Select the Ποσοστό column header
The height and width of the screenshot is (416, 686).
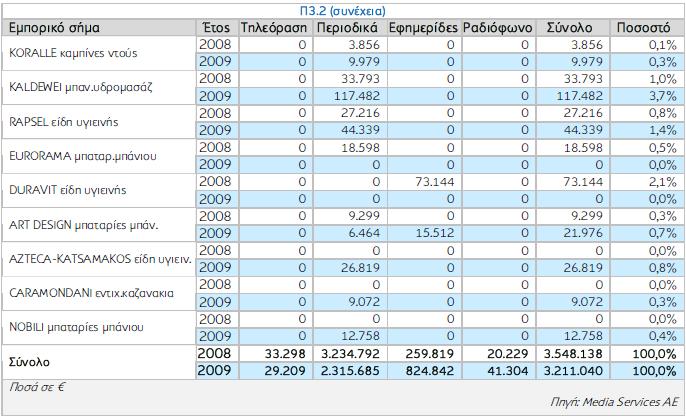coord(643,28)
